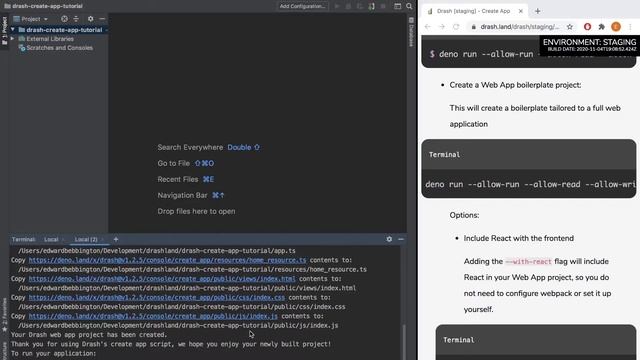
Task: Select Scratches and Consoles item
Action: pyautogui.click(x=56, y=48)
